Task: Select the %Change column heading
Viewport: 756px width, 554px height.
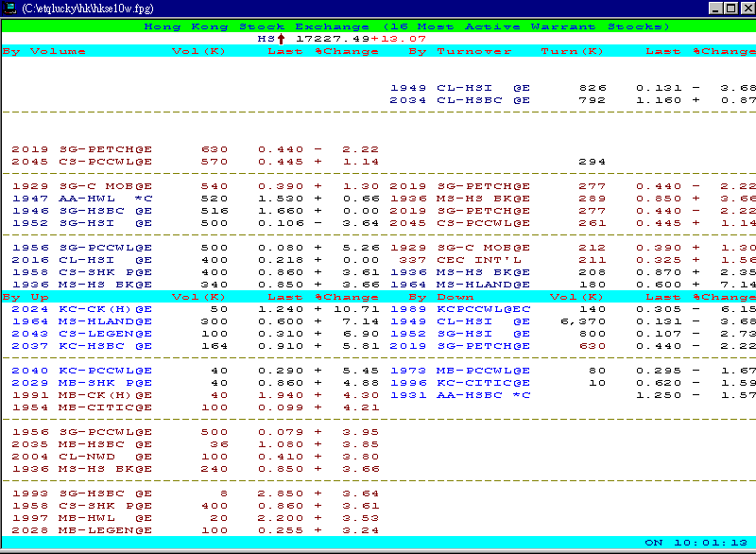Action: coord(349,51)
